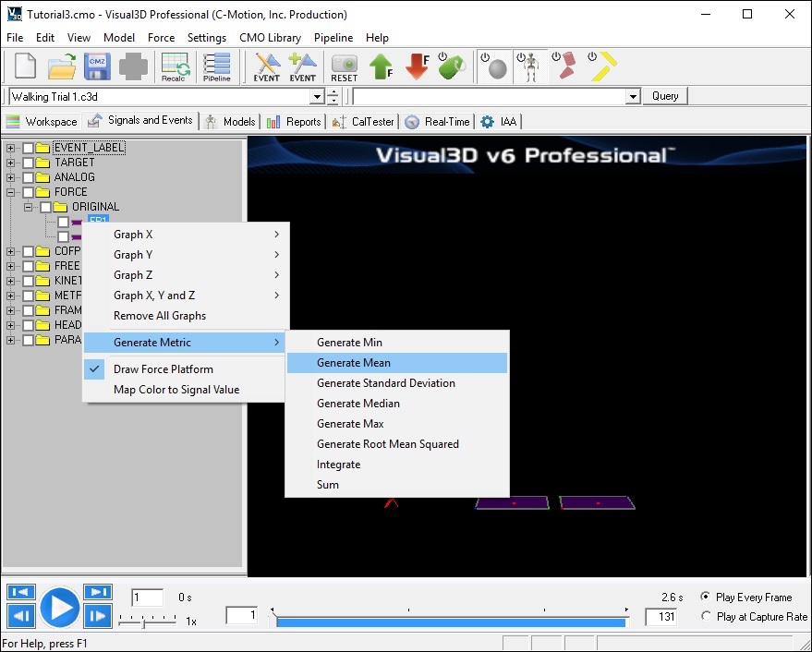Select Remove All Graphs in context menu
This screenshot has height=652, width=812.
[x=160, y=316]
